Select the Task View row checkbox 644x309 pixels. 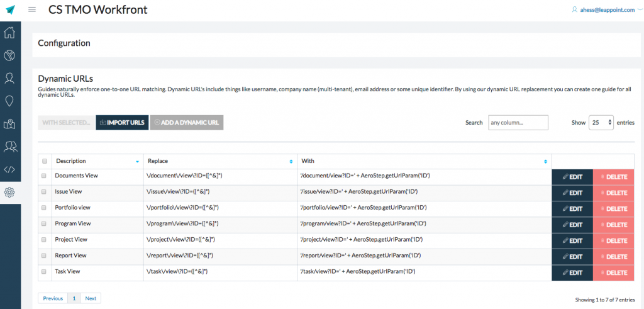click(44, 272)
